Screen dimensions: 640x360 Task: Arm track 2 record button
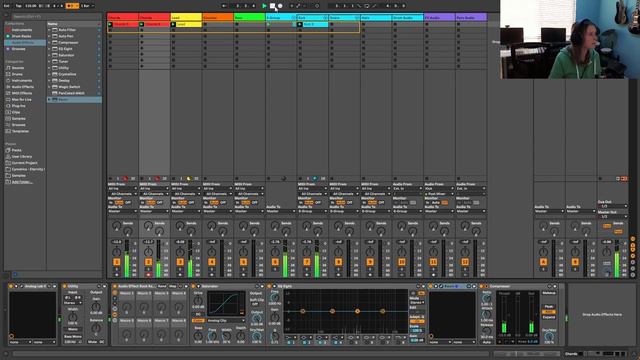148,275
